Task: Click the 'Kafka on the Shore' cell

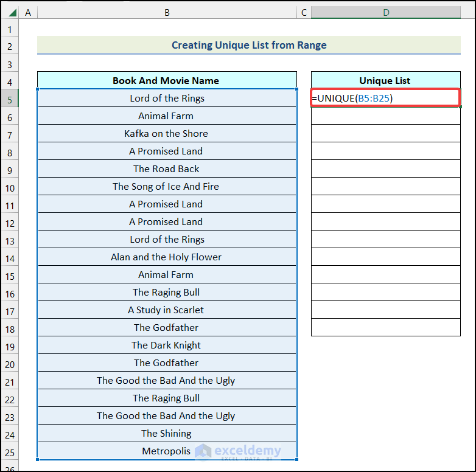Action: pyautogui.click(x=166, y=134)
